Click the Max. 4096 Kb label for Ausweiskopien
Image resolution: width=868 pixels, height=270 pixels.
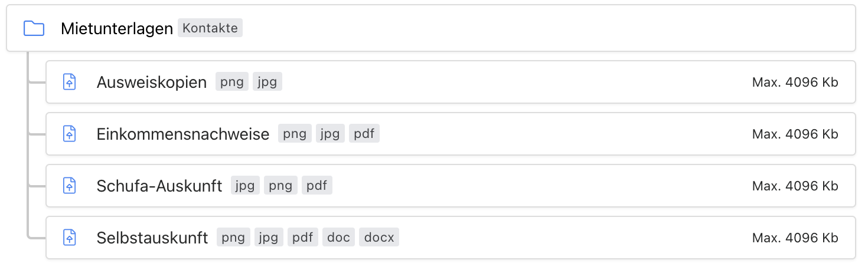tap(795, 83)
